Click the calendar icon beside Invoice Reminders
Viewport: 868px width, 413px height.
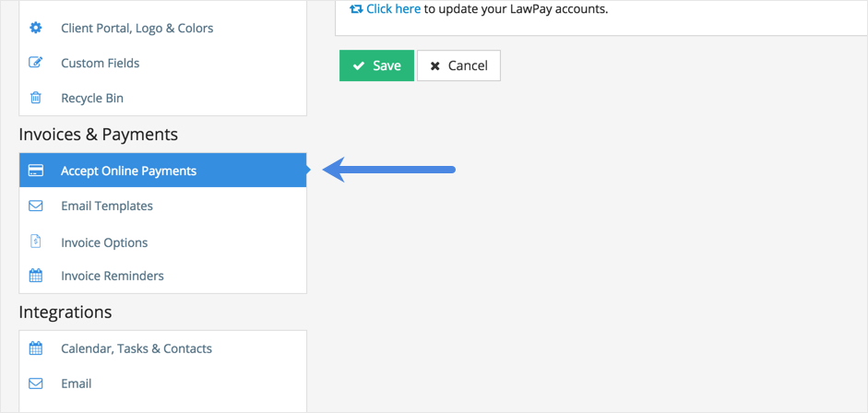click(36, 276)
